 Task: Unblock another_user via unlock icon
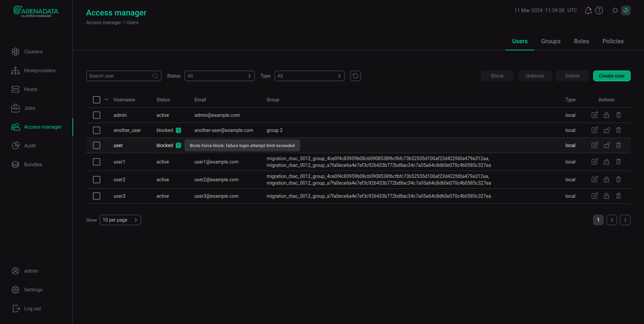[x=607, y=130]
